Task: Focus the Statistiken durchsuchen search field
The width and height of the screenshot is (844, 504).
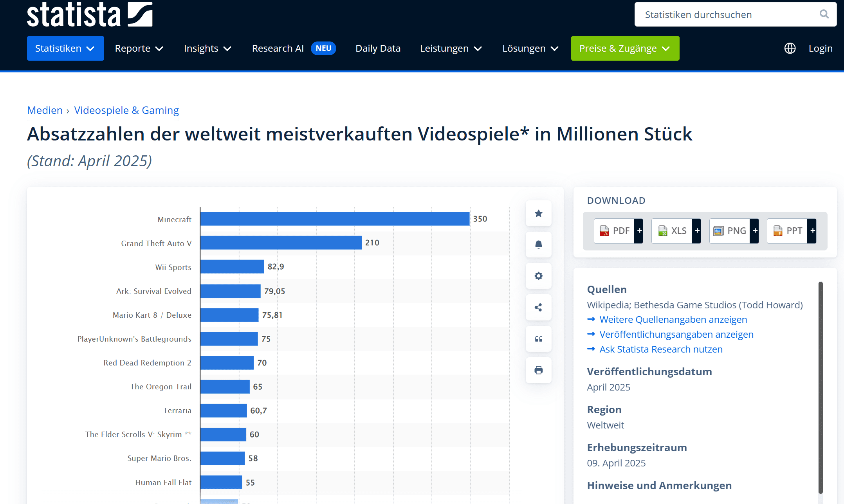Action: pyautogui.click(x=736, y=14)
